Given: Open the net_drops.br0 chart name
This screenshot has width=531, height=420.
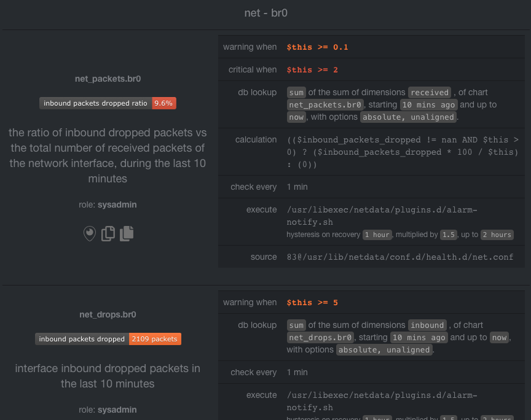Looking at the screenshot, I should point(108,315).
